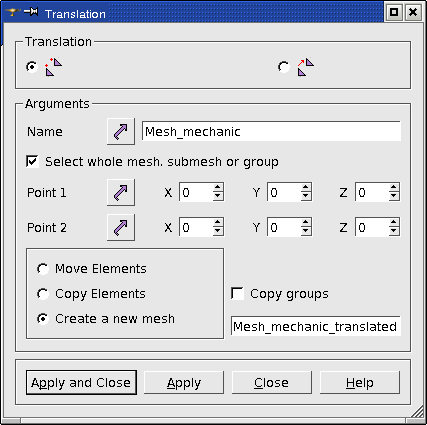Open Help for the Translation dialog
Image resolution: width=427 pixels, height=425 pixels.
coord(360,382)
